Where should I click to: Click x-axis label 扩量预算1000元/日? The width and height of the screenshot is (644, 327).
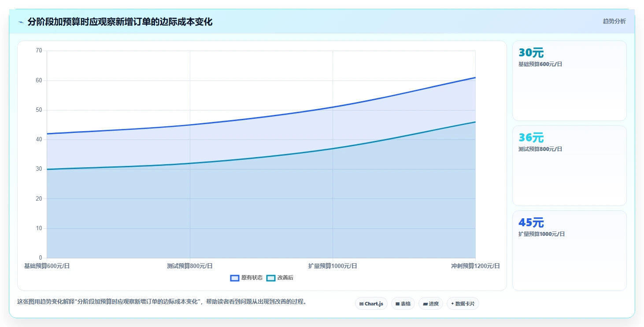coord(333,266)
